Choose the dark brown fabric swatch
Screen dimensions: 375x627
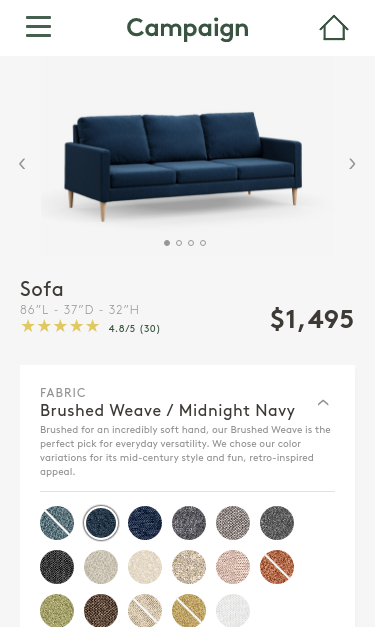click(x=101, y=611)
